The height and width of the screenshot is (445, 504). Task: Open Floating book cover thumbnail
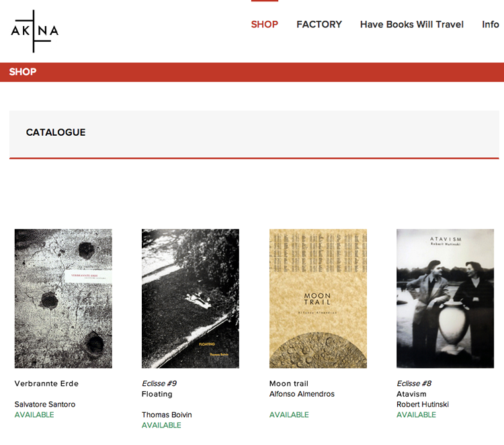click(x=190, y=298)
